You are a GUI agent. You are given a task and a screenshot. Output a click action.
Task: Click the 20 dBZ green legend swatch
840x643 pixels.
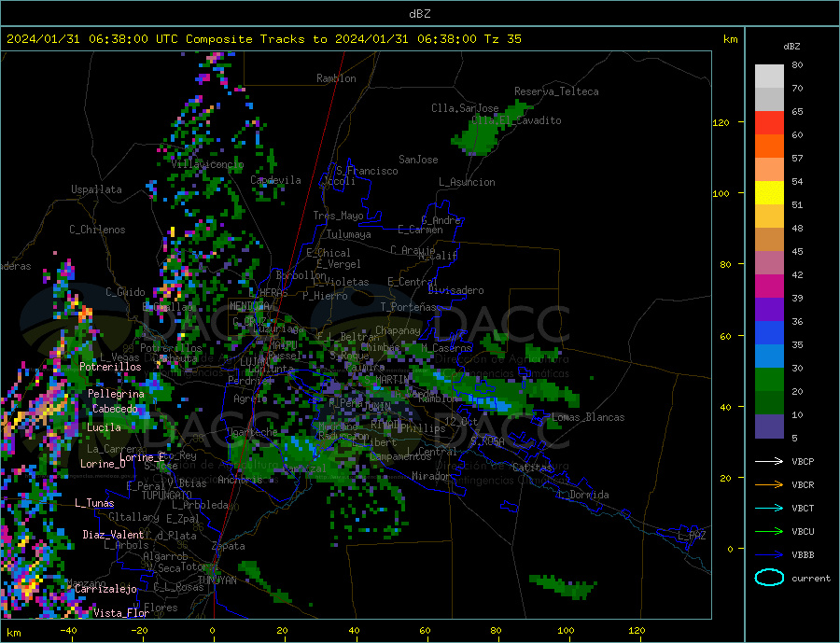769,380
